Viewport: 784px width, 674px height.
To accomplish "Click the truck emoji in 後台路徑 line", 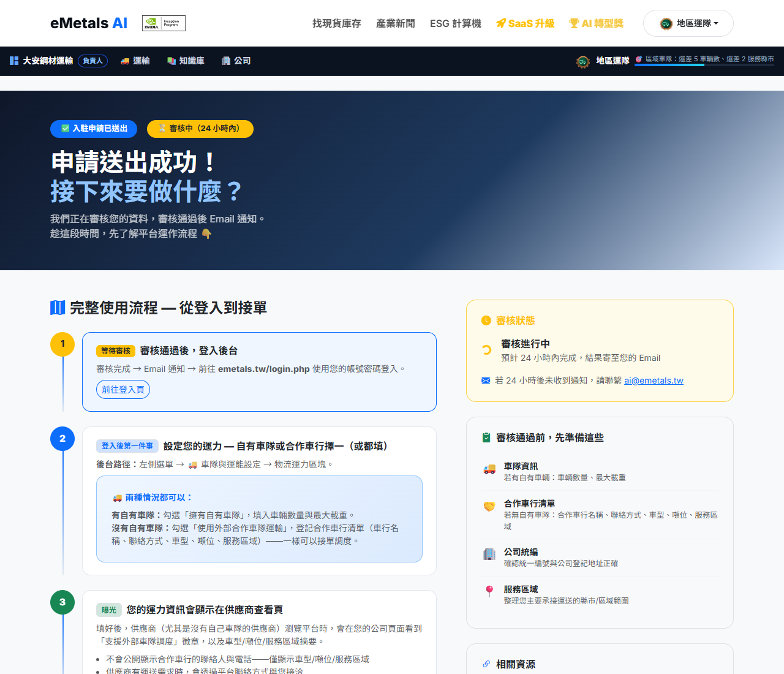I will [193, 465].
